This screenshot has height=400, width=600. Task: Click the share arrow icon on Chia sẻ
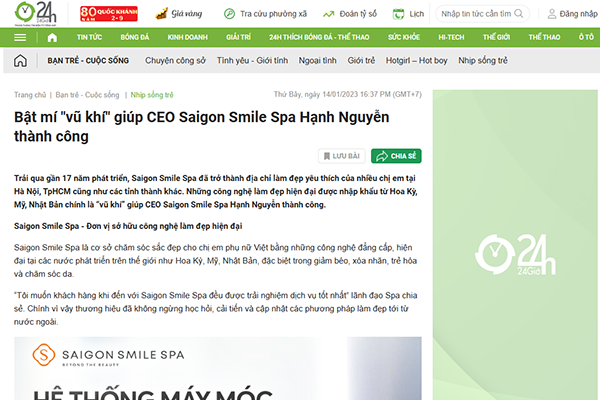click(x=382, y=156)
